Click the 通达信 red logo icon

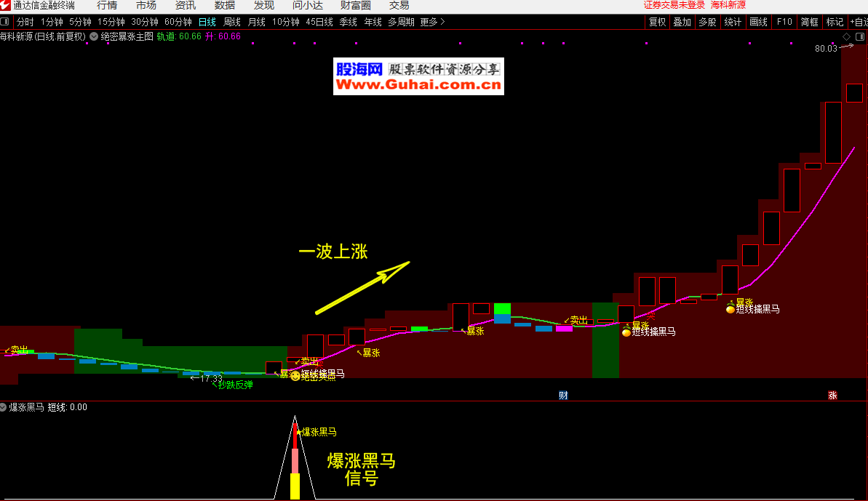(6, 6)
